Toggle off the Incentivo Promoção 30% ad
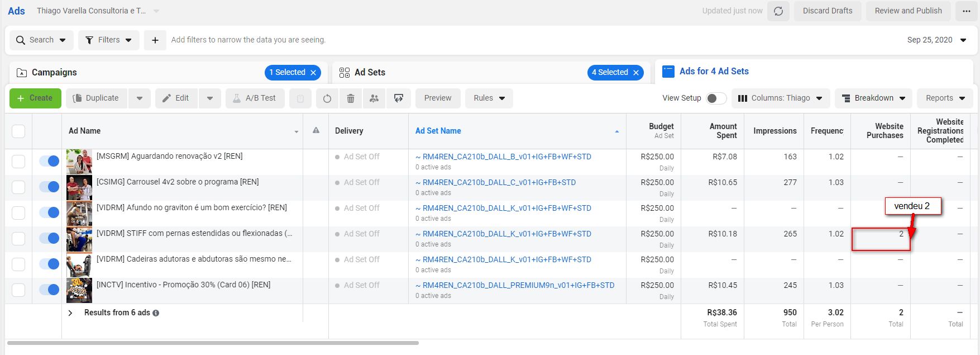 tap(49, 290)
